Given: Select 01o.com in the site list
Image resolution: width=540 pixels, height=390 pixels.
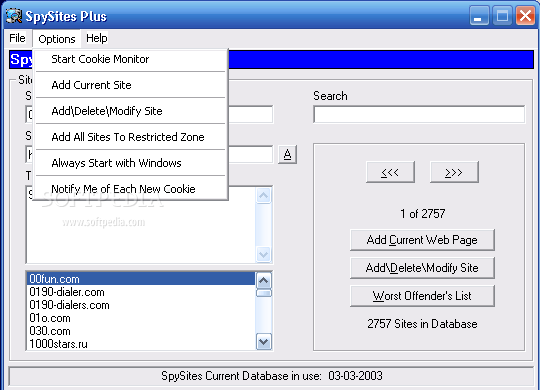Looking at the screenshot, I should click(141, 318).
